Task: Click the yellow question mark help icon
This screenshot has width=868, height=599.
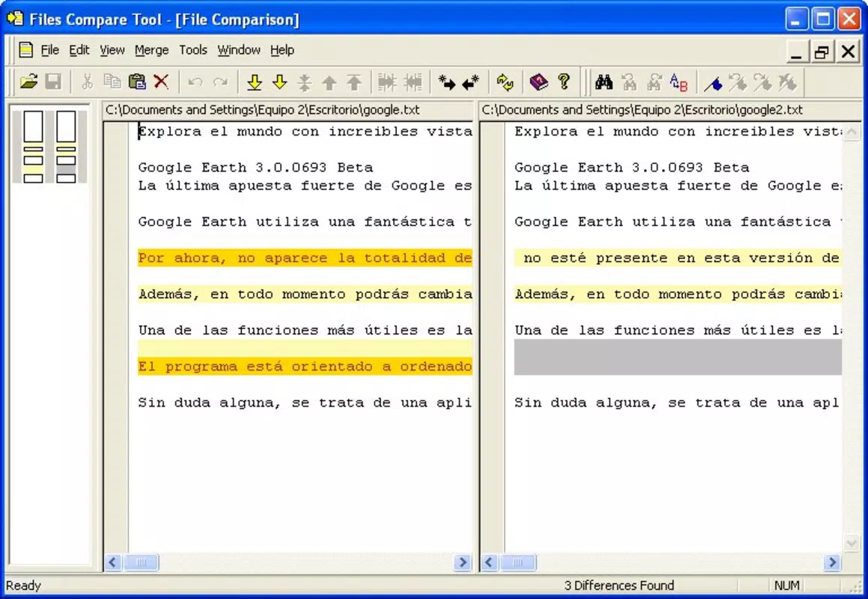Action: point(564,82)
